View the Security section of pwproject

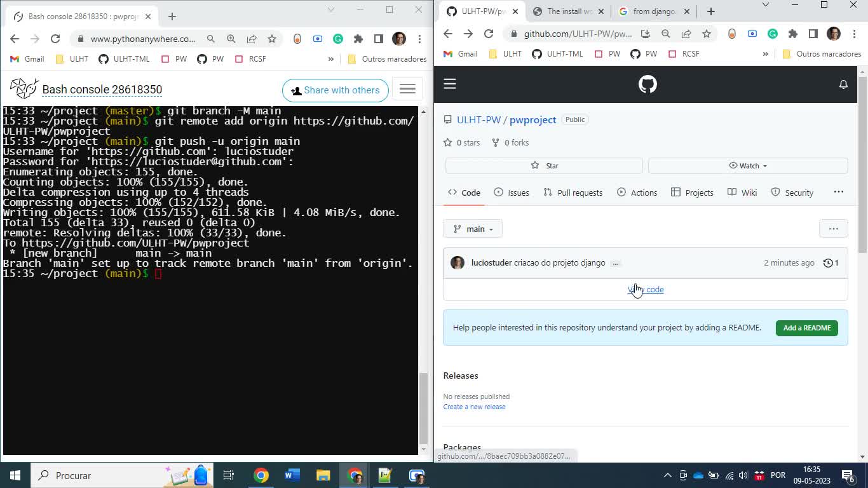click(792, 193)
